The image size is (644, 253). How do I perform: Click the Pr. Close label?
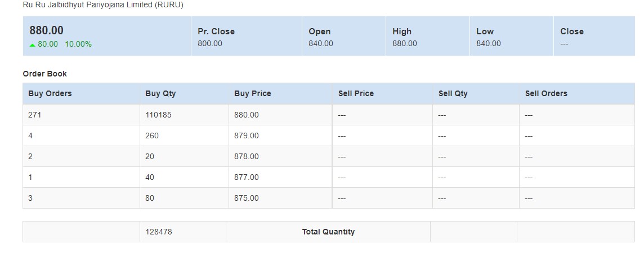click(x=216, y=31)
